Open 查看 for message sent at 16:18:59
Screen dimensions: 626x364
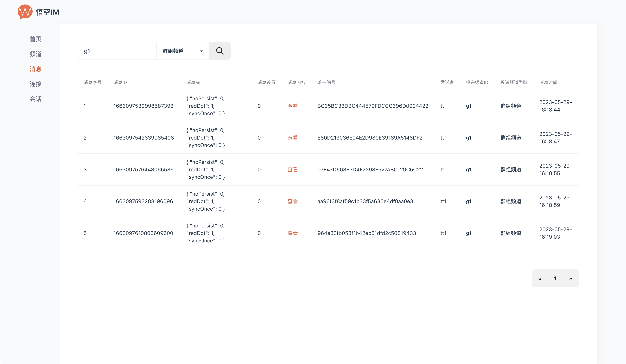pos(292,201)
